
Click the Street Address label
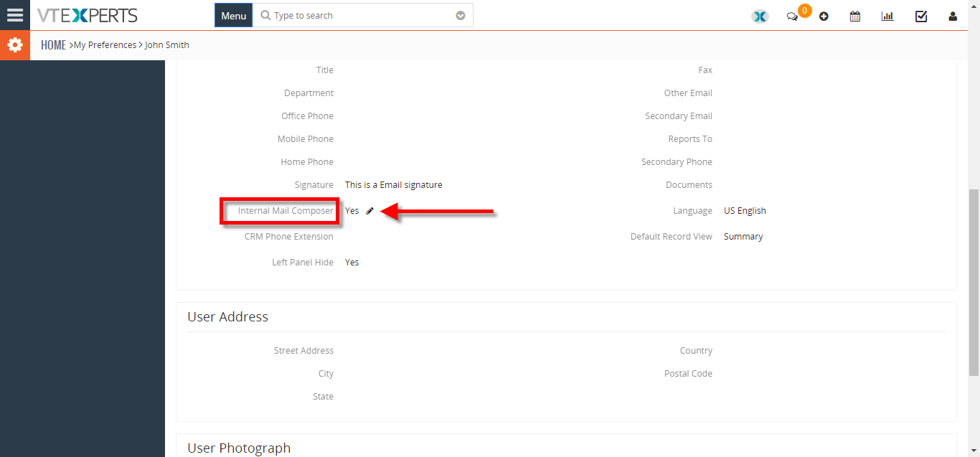point(303,351)
